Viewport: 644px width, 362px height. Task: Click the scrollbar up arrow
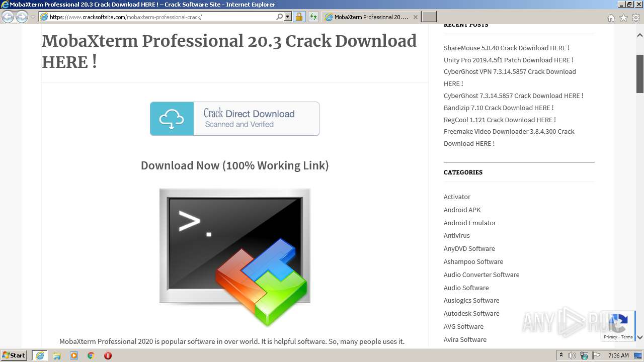coord(640,35)
